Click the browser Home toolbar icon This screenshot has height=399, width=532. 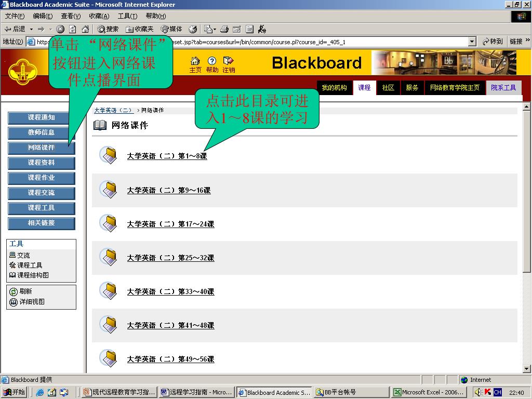click(x=85, y=29)
